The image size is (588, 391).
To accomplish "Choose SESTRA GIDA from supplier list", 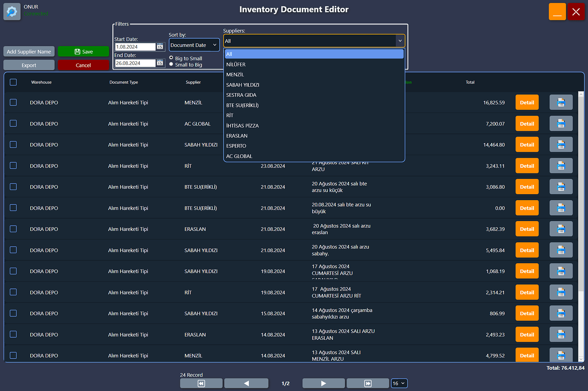I will pyautogui.click(x=241, y=95).
